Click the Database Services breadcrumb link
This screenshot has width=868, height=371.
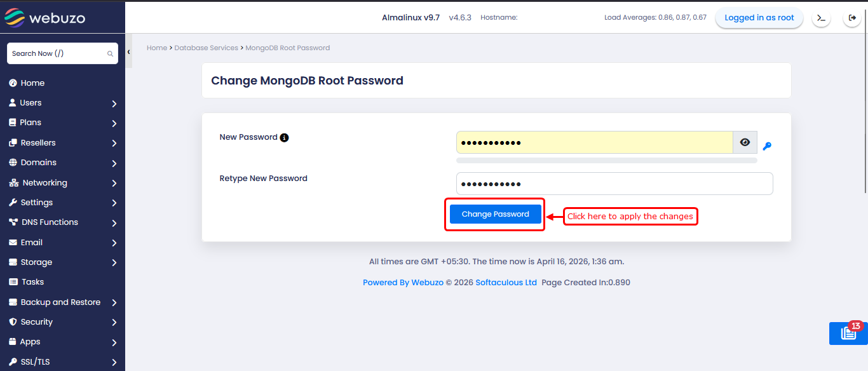tap(206, 48)
